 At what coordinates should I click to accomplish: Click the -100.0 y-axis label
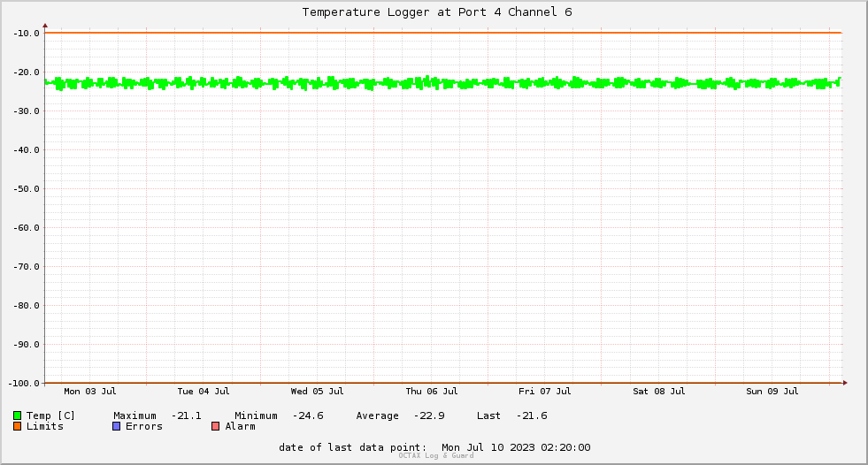[x=24, y=383]
